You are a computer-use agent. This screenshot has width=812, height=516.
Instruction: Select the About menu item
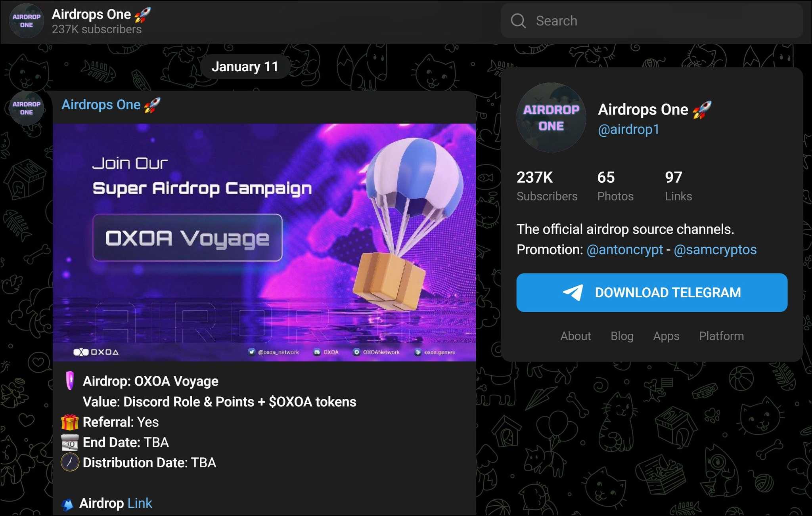coord(575,336)
